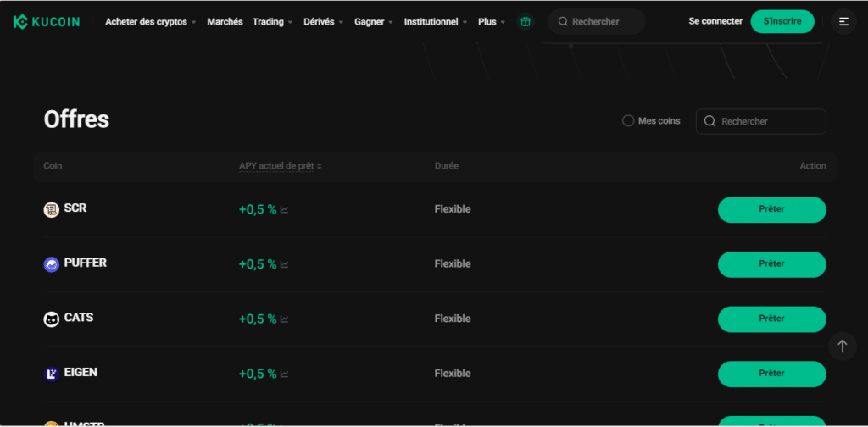Toggle the Mes coins radio button

[x=628, y=120]
